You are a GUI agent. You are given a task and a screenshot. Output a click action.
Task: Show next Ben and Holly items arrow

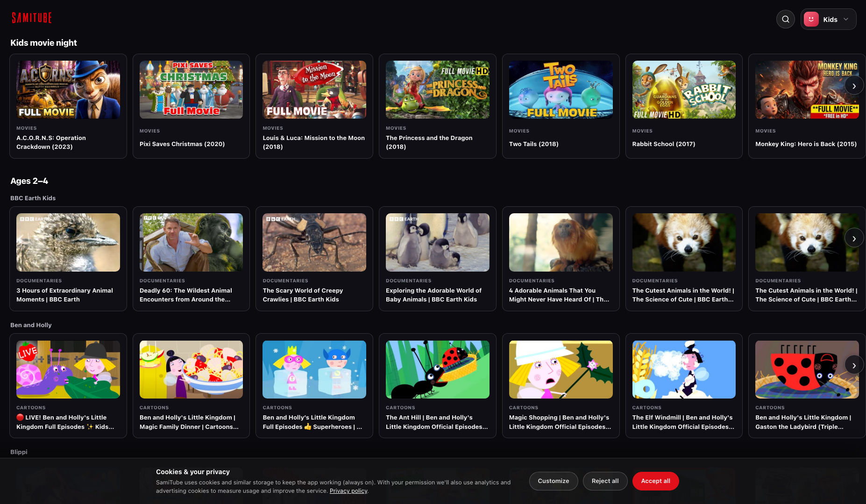pos(854,365)
